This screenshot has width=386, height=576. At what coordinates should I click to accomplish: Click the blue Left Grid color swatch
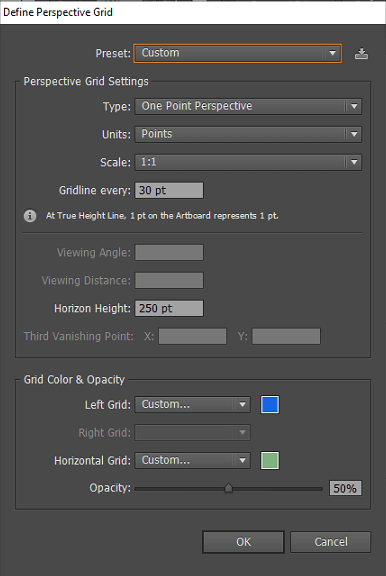click(x=270, y=404)
